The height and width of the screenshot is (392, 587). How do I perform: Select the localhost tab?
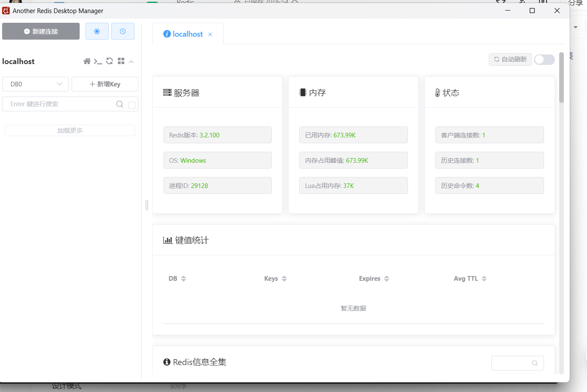point(188,34)
